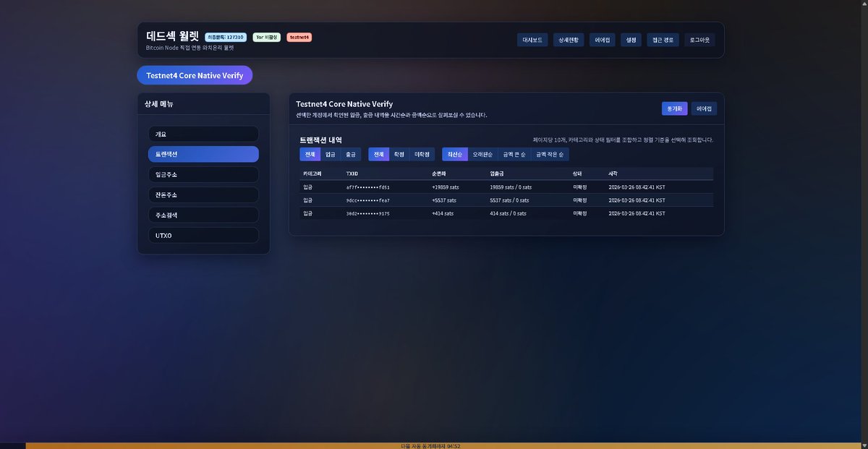The image size is (868, 449).
Task: Click the 에어갭 button beside 동기화
Action: (704, 108)
